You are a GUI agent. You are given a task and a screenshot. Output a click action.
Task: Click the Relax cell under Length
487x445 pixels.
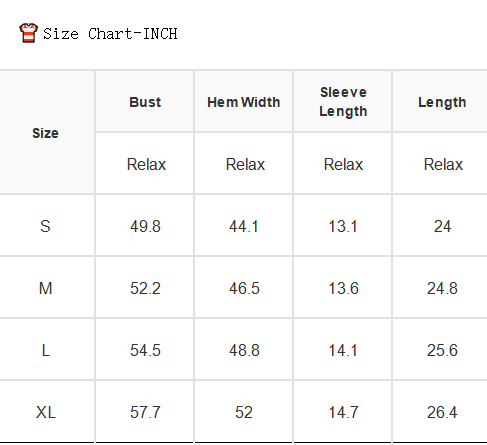pyautogui.click(x=443, y=164)
